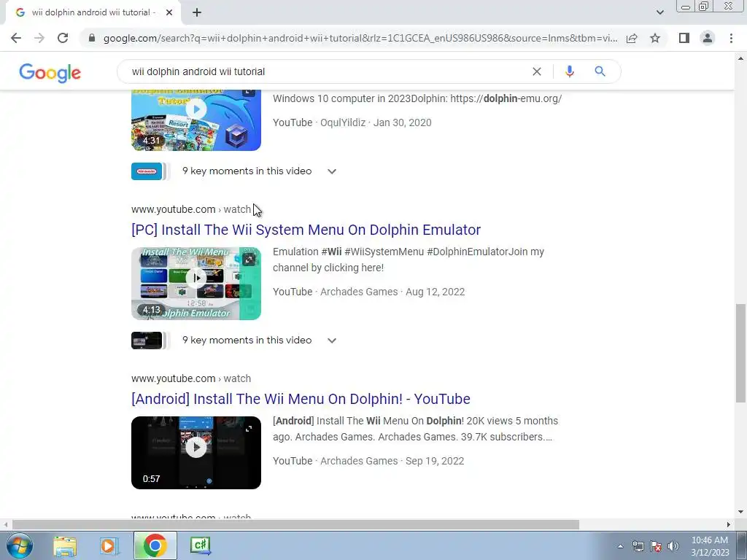Image resolution: width=747 pixels, height=560 pixels.
Task: Expand key moments for OqulYildiz video
Action: pos(332,171)
